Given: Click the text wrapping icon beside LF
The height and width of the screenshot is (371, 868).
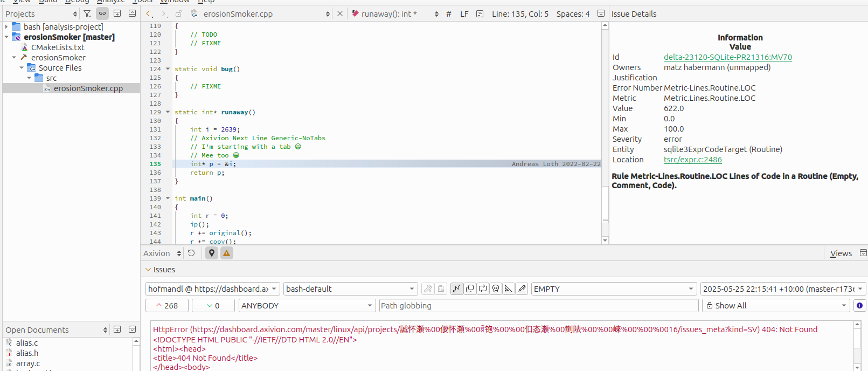Looking at the screenshot, I should [x=480, y=14].
